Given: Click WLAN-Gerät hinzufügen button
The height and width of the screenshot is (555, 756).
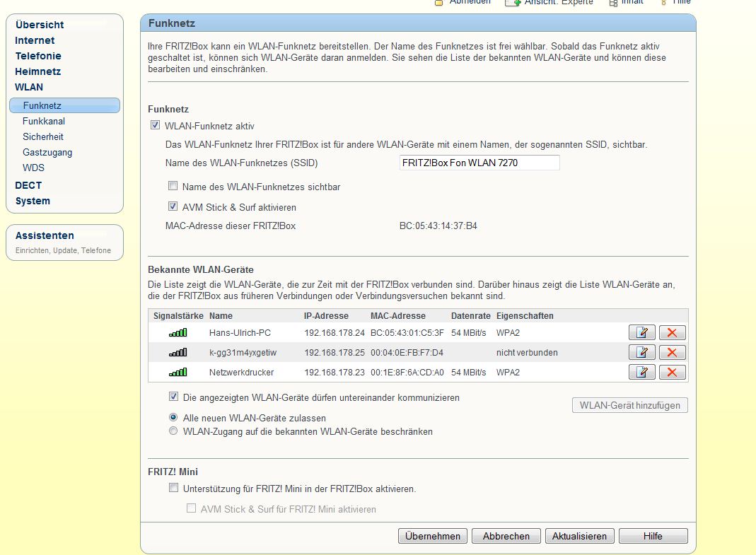Looking at the screenshot, I should click(629, 406).
